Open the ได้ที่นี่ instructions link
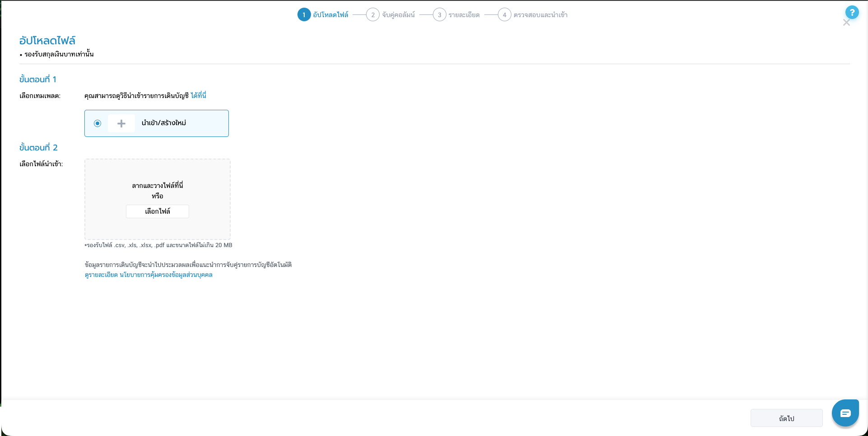The height and width of the screenshot is (436, 868). (197, 95)
